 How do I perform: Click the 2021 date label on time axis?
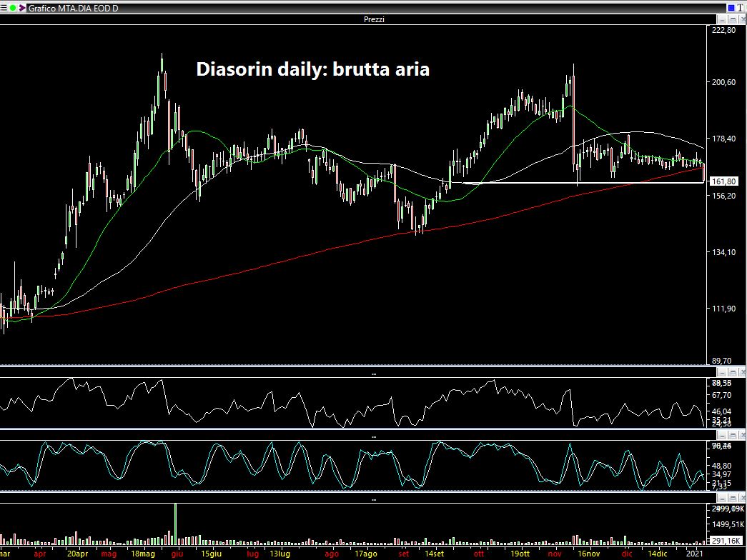tap(694, 554)
